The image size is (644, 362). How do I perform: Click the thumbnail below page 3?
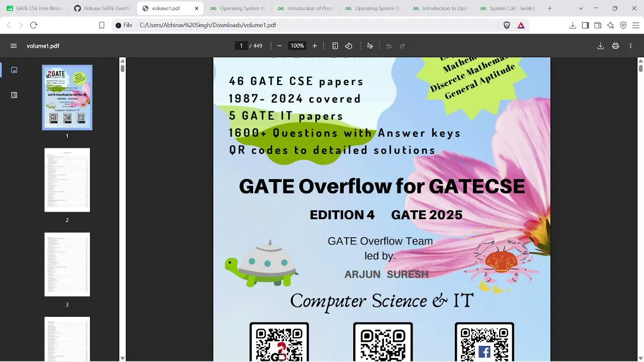coord(67,339)
